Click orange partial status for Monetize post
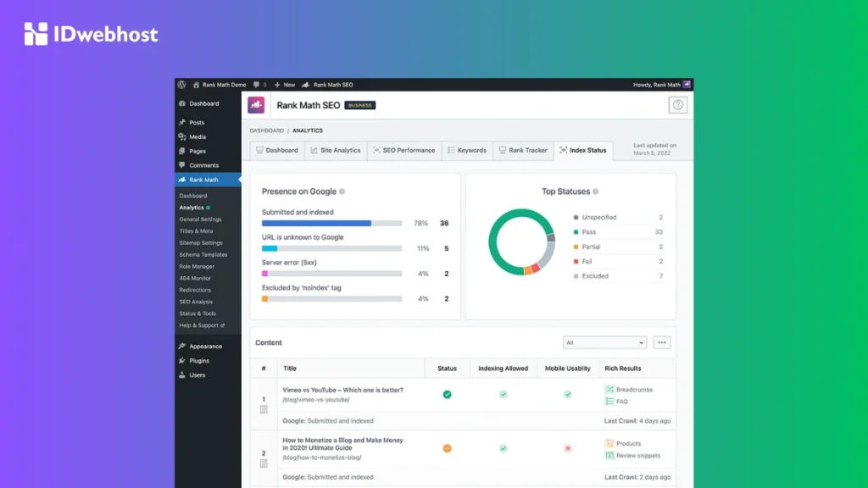This screenshot has width=868, height=488. 448,449
